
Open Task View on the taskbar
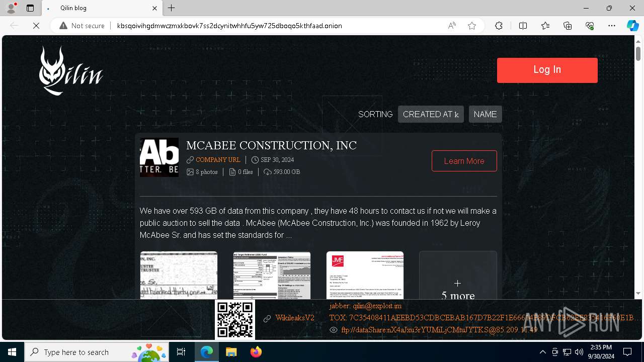[181, 352]
